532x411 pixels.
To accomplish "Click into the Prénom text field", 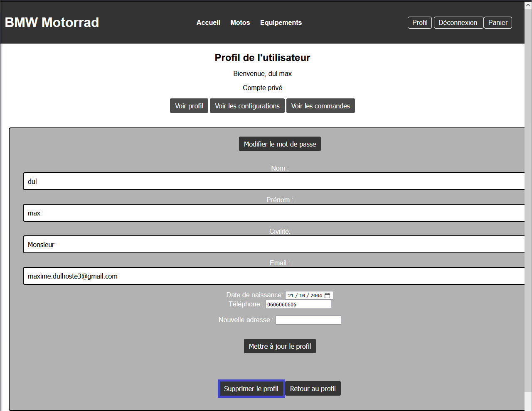I will click(x=274, y=213).
